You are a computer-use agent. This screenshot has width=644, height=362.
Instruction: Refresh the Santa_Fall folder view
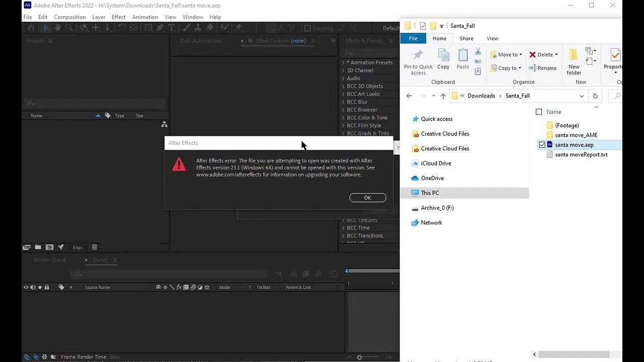(595, 96)
